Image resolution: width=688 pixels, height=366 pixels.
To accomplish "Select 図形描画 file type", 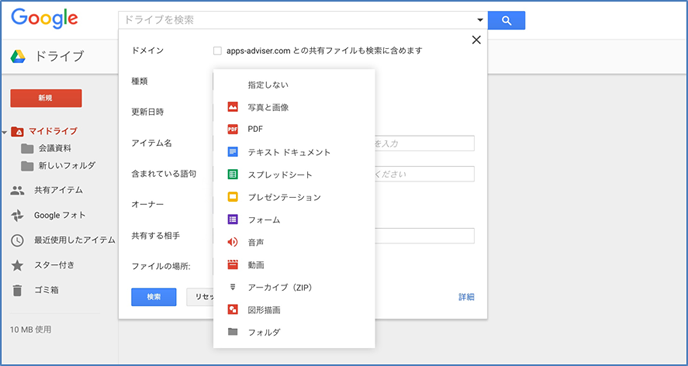I will pos(294,310).
